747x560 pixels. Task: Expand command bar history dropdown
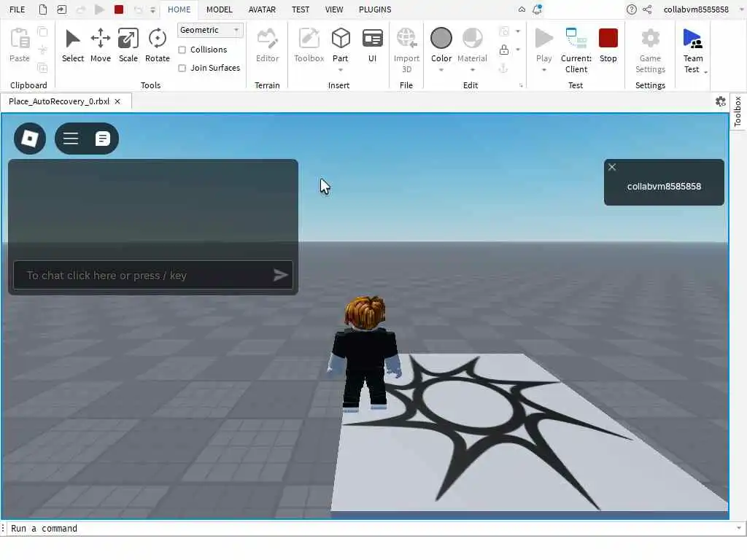(x=738, y=528)
